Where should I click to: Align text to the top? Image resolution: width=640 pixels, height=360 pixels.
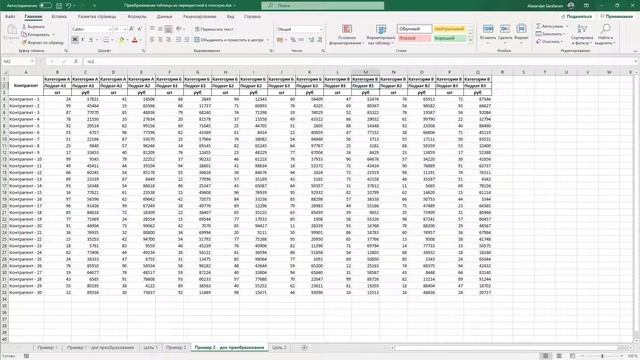point(152,29)
